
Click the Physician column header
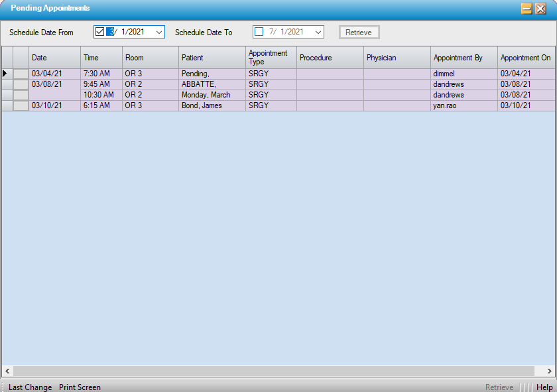click(397, 58)
